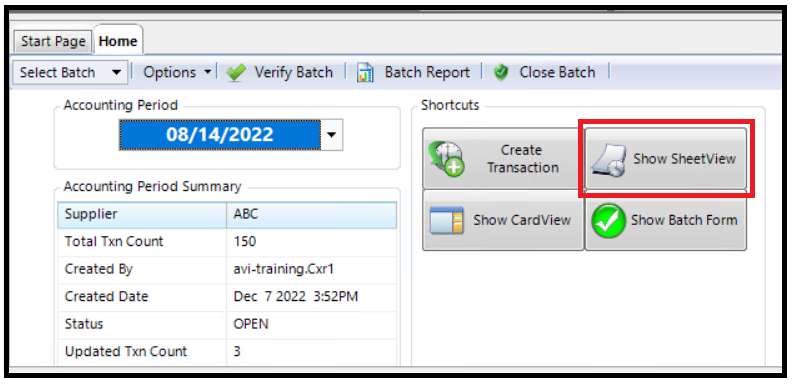Switch to the Start Page tab

click(53, 41)
